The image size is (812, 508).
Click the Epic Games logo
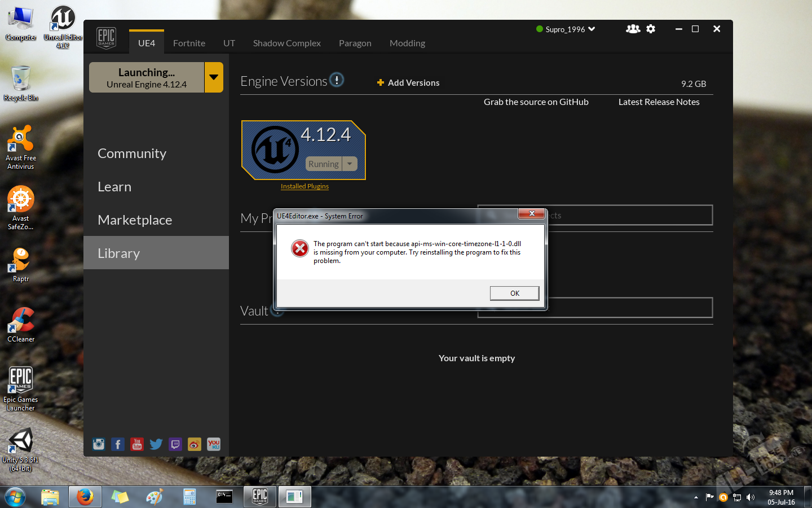click(x=106, y=38)
